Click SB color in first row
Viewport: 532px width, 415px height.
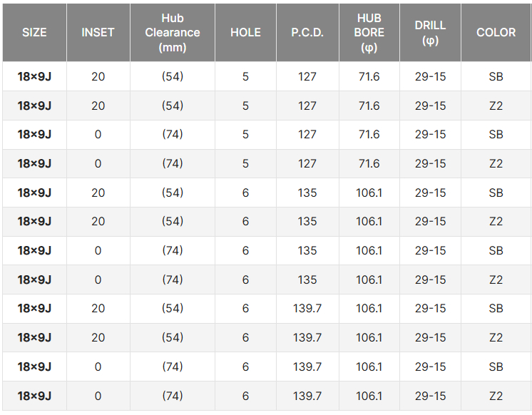[496, 77]
